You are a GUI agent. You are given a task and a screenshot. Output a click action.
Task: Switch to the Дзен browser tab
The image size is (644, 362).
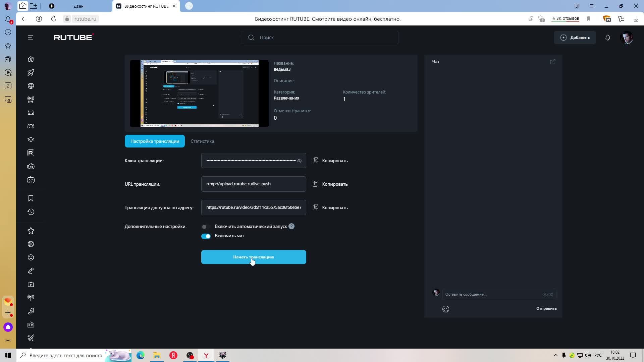[78, 6]
